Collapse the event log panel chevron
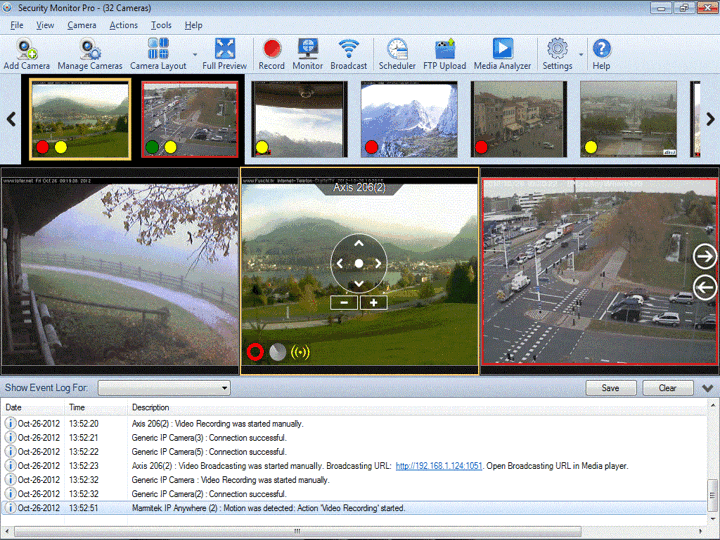This screenshot has width=720, height=540. point(708,388)
